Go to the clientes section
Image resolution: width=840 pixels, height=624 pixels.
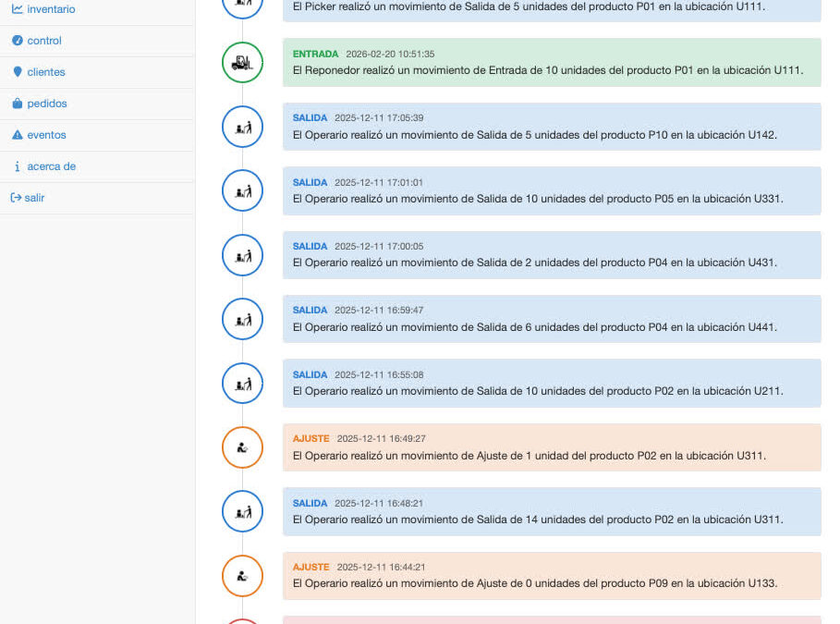pyautogui.click(x=46, y=72)
